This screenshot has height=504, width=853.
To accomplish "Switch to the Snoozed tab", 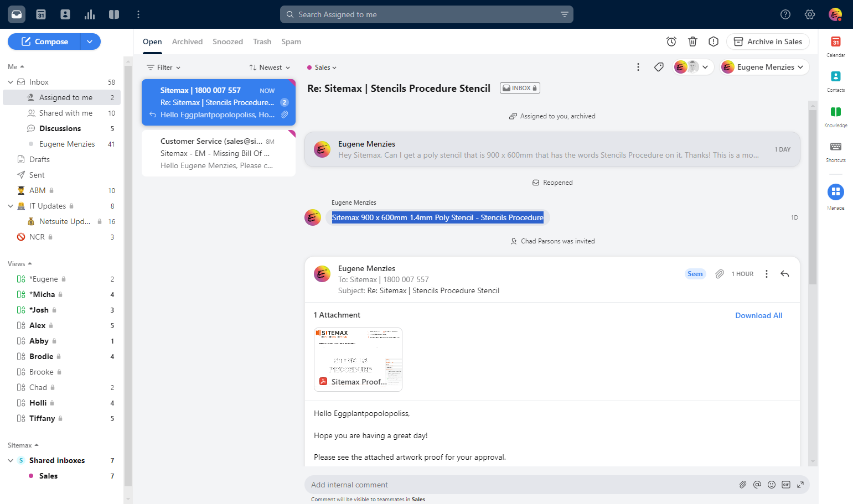I will (x=228, y=41).
